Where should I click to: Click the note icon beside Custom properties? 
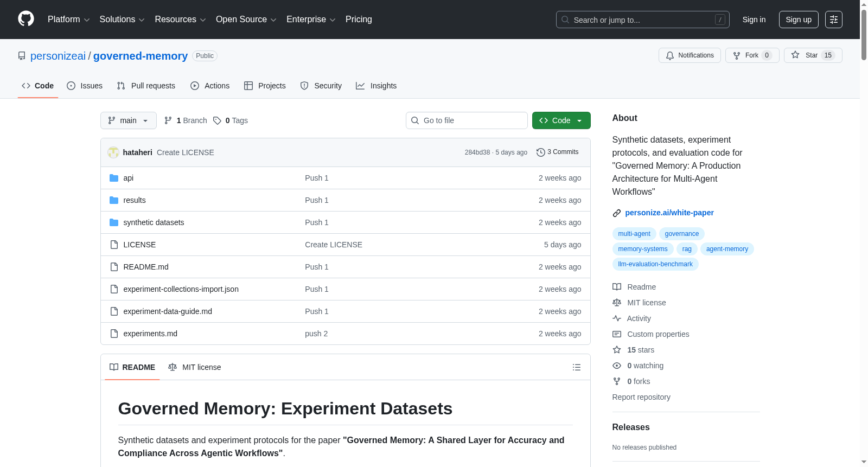coord(617,334)
